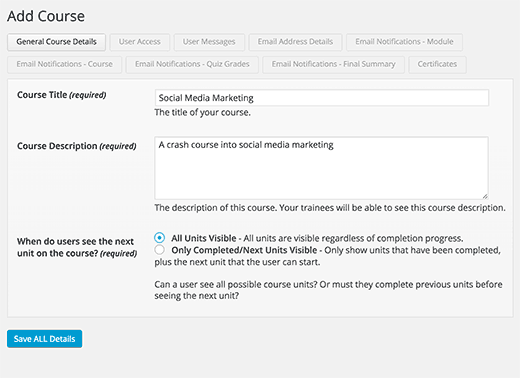
Task: Select Email Notifications - Final Summary tab
Action: (334, 64)
